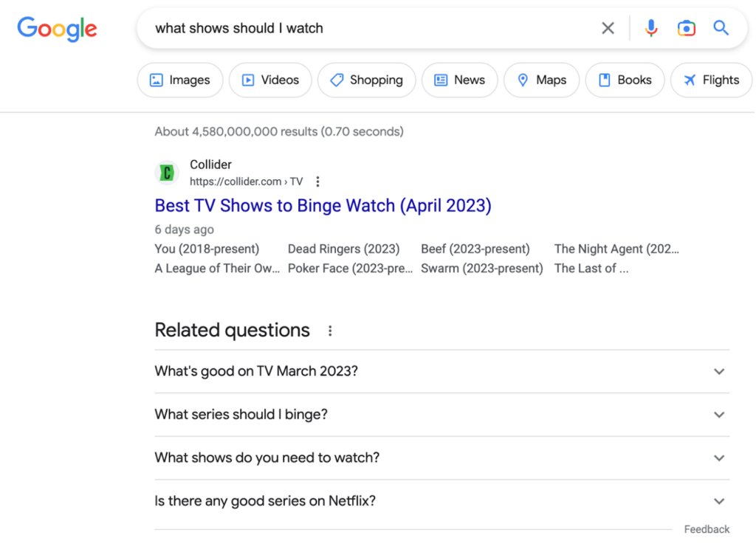This screenshot has height=552, width=756.
Task: Open the three-dot menu beside Related questions
Action: pos(330,331)
